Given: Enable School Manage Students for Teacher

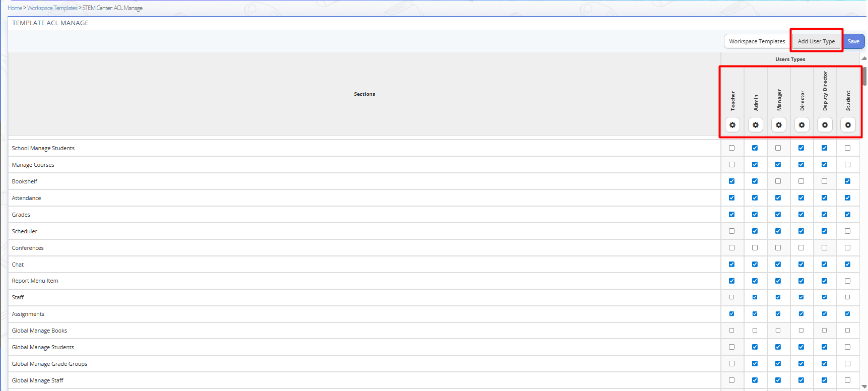Looking at the screenshot, I should pos(731,148).
